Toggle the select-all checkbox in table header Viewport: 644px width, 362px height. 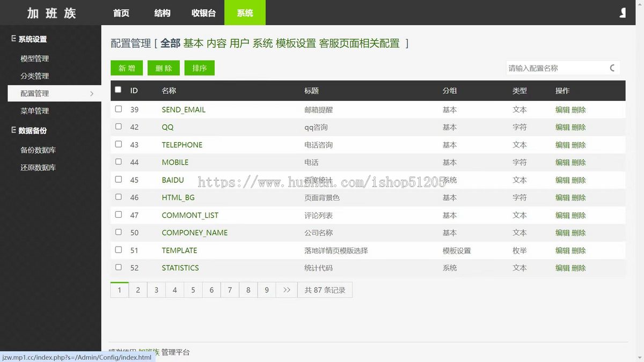[118, 90]
